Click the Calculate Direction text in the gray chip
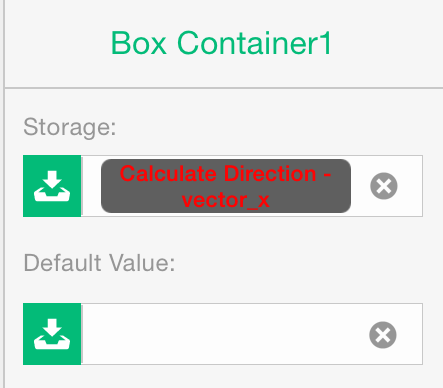The image size is (443, 388). click(x=218, y=173)
